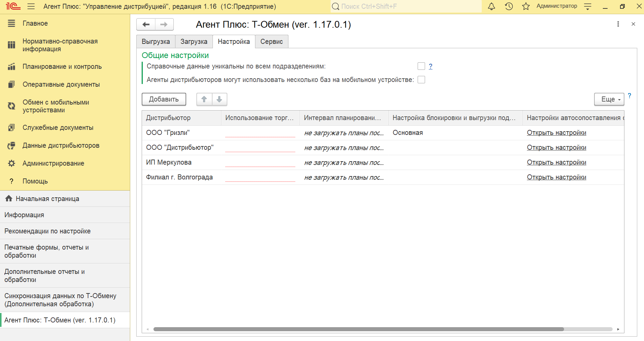Click the horizontal scrollbar of the table
644x341 pixels.
click(359, 329)
